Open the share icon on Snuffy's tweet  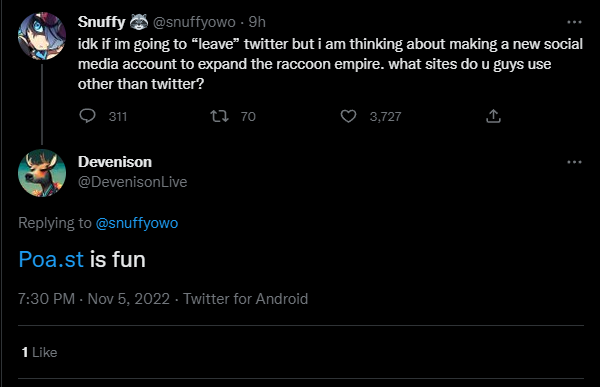(493, 116)
